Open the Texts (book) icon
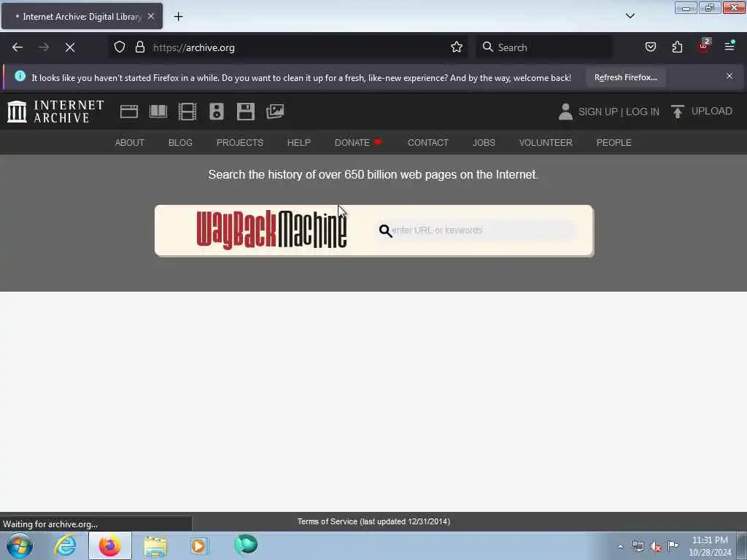The height and width of the screenshot is (560, 747). click(x=158, y=112)
